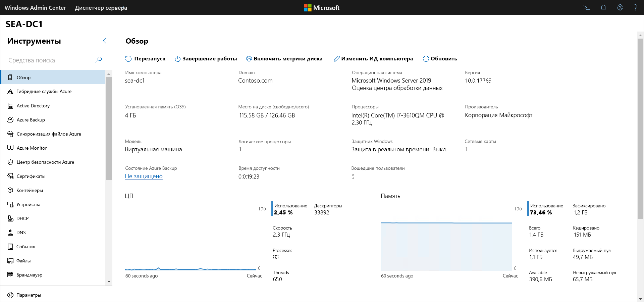Click the Память usage chart
Screen dimensions: 644x302
446,238
